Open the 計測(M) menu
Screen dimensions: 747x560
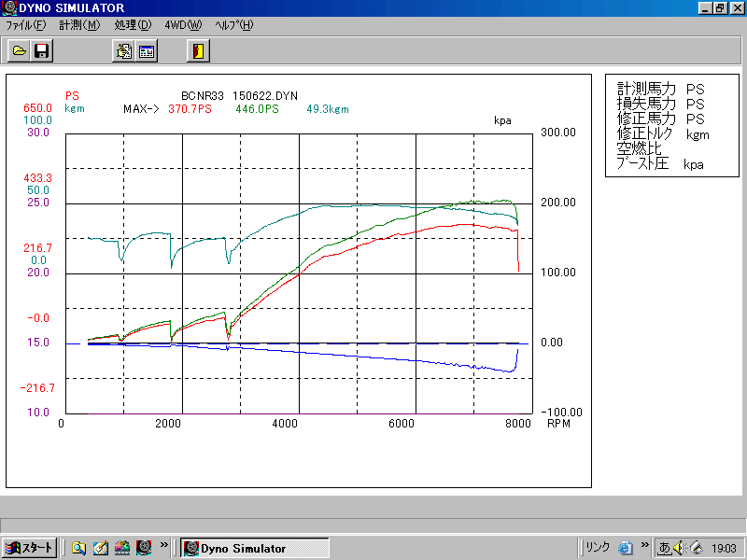click(x=79, y=25)
